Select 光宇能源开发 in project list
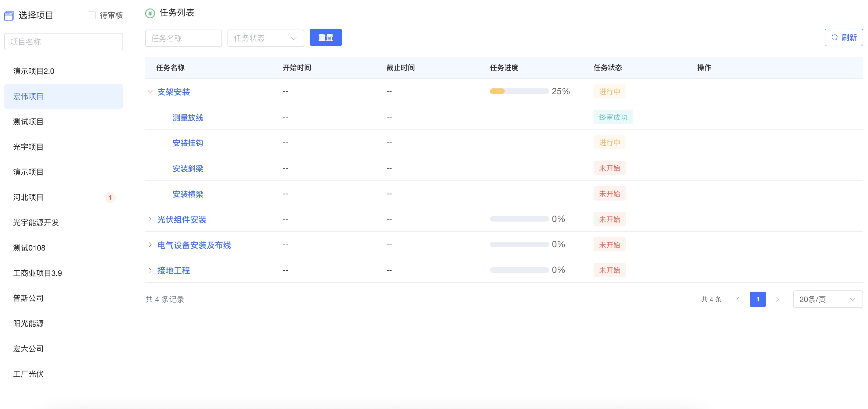868x409 pixels. [x=36, y=222]
